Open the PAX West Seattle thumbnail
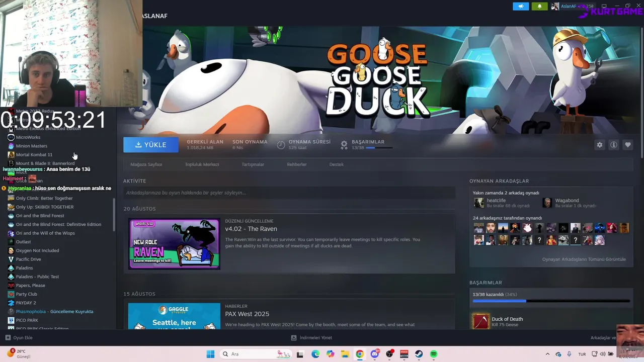Image resolution: width=644 pixels, height=362 pixels. point(174,316)
